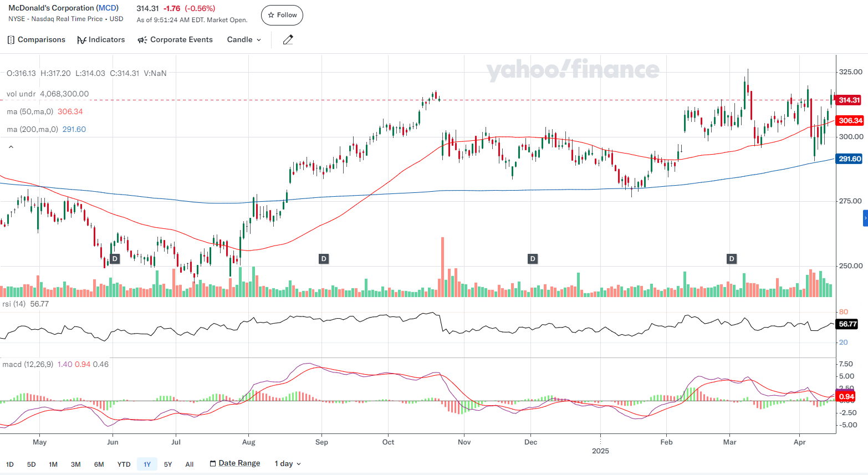Click the ma (200,ma,0) legend entry
The height and width of the screenshot is (475, 868).
point(46,129)
